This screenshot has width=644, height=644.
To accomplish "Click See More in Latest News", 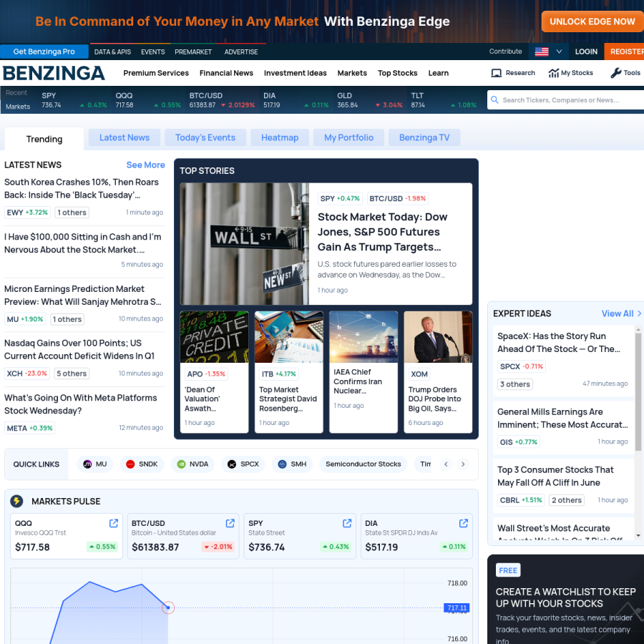I will point(145,165).
